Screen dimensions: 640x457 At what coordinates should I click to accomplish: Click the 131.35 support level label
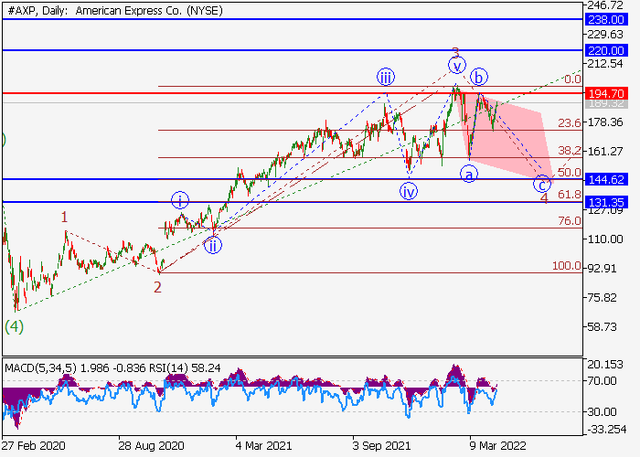tap(610, 202)
